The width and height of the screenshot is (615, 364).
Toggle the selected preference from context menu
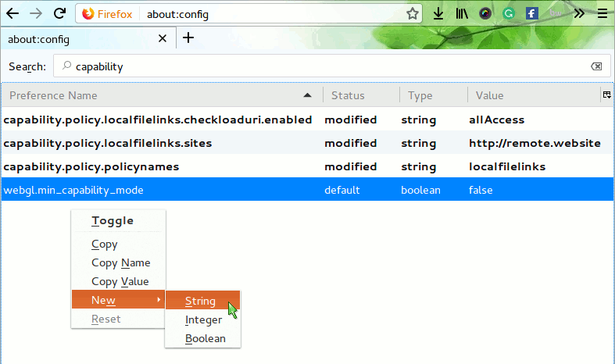coord(113,221)
